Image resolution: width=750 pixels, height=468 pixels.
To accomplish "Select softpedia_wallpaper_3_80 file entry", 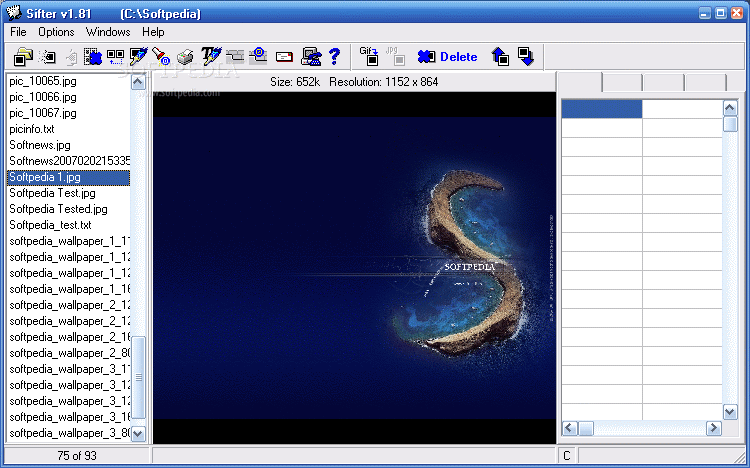I will point(68,433).
